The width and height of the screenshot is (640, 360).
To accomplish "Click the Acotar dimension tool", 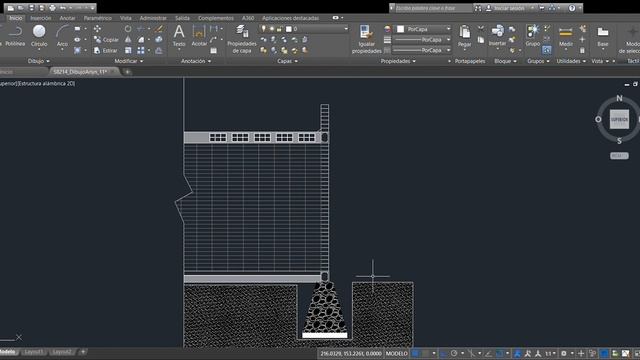I will pyautogui.click(x=199, y=36).
